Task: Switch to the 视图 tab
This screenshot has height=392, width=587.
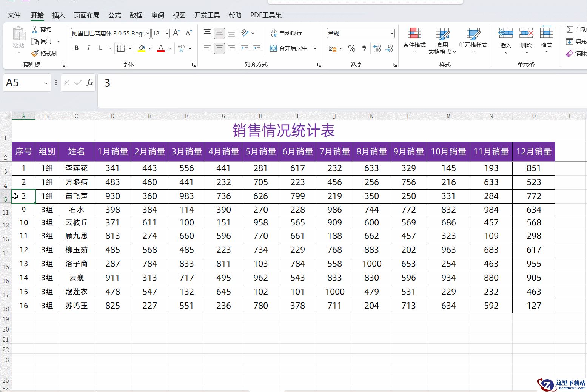Action: (x=179, y=15)
